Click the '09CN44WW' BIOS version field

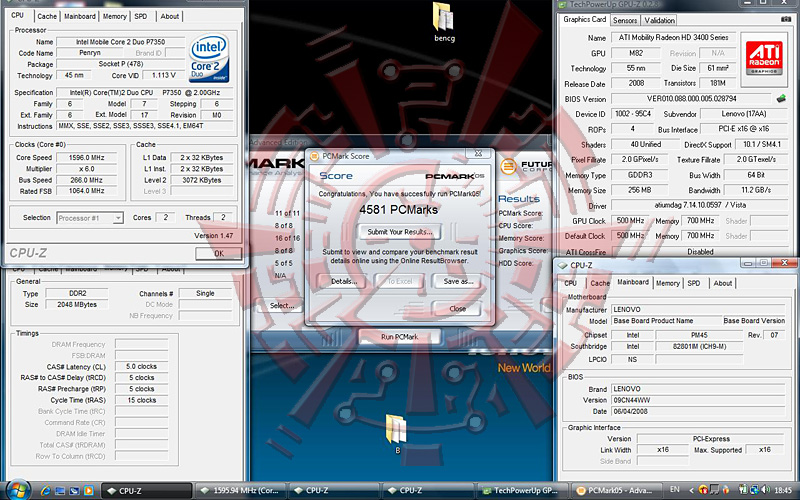click(698, 400)
